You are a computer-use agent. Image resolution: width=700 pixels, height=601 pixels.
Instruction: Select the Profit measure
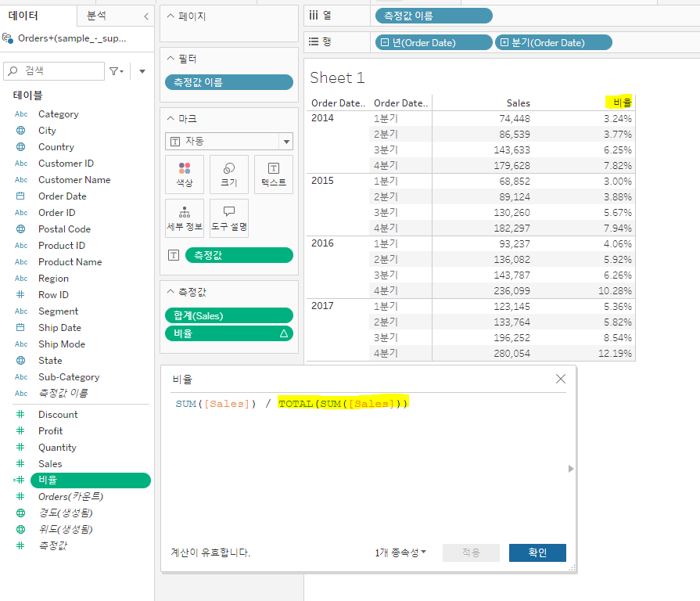50,431
